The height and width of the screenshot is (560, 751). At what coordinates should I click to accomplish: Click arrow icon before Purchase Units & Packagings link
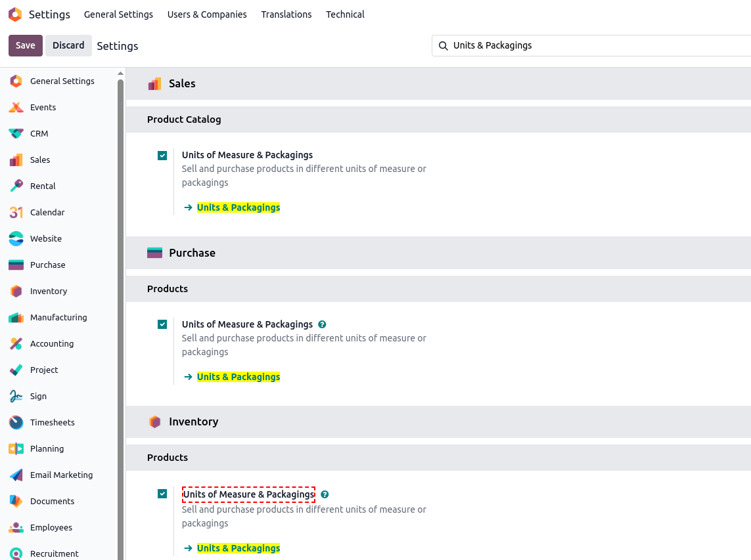tap(188, 377)
